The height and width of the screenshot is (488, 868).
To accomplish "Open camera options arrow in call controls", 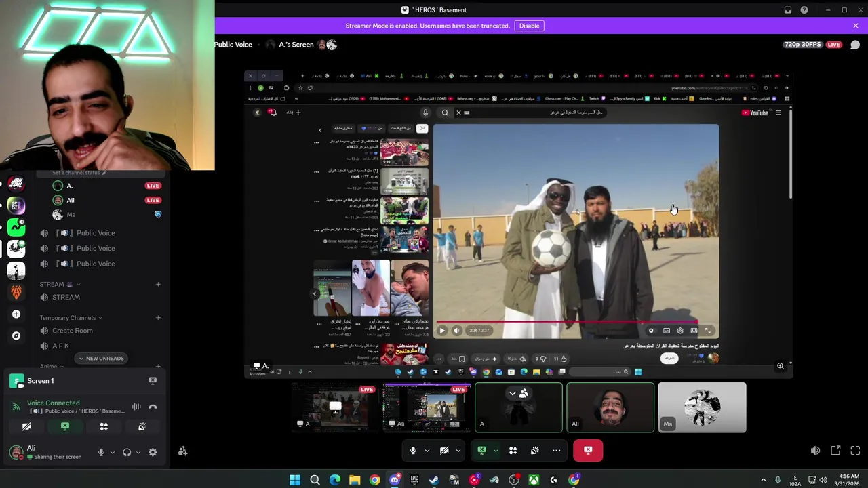I will (458, 450).
